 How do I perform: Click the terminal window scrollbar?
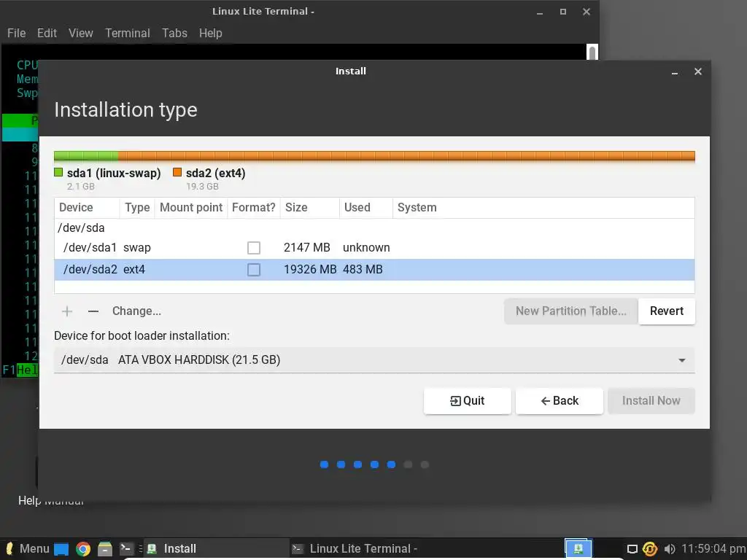tap(592, 52)
